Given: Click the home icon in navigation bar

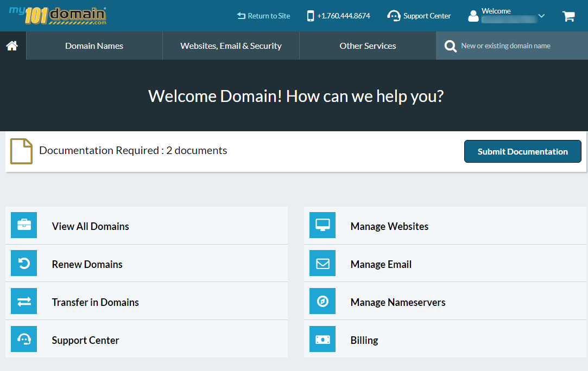Looking at the screenshot, I should 12,46.
